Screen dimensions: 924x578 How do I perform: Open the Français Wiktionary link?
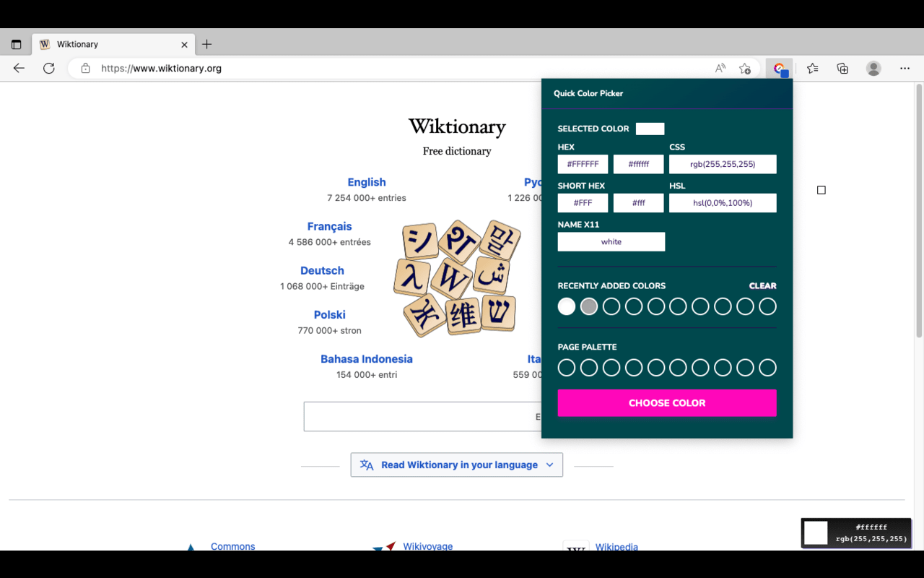(329, 226)
